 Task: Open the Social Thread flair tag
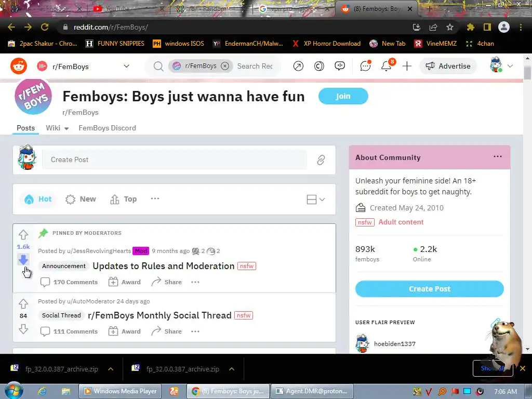click(x=61, y=315)
